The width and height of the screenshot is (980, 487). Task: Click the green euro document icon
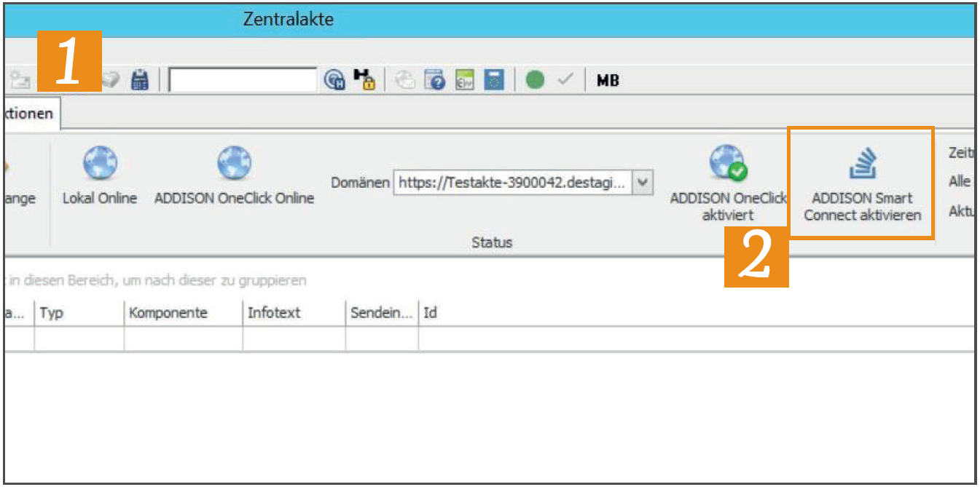(x=465, y=80)
